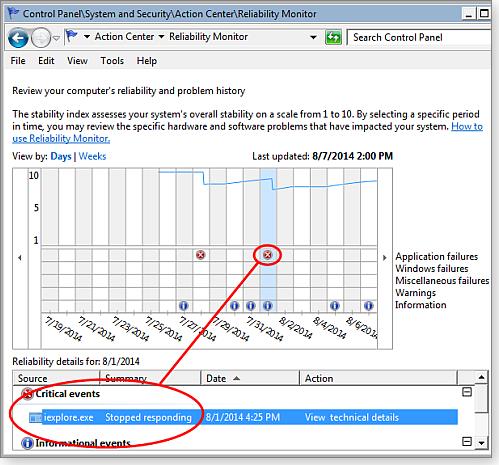Screen dimensions: 499x465
Task: Click the 7/30 information event icon
Action: point(234,305)
